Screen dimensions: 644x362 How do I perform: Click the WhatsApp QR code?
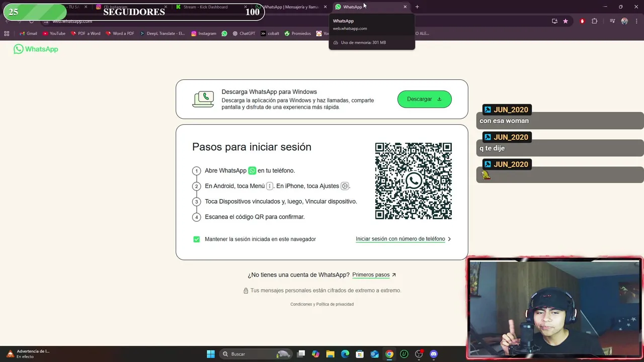pyautogui.click(x=414, y=181)
